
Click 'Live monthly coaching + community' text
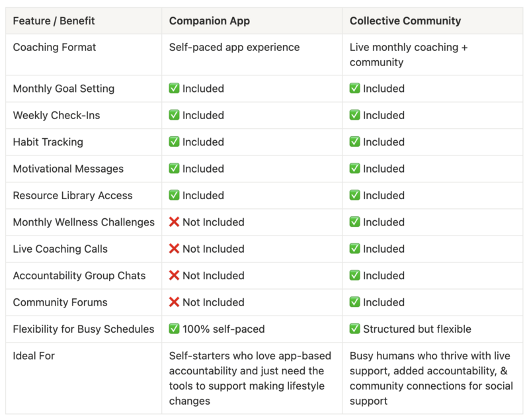(x=408, y=55)
